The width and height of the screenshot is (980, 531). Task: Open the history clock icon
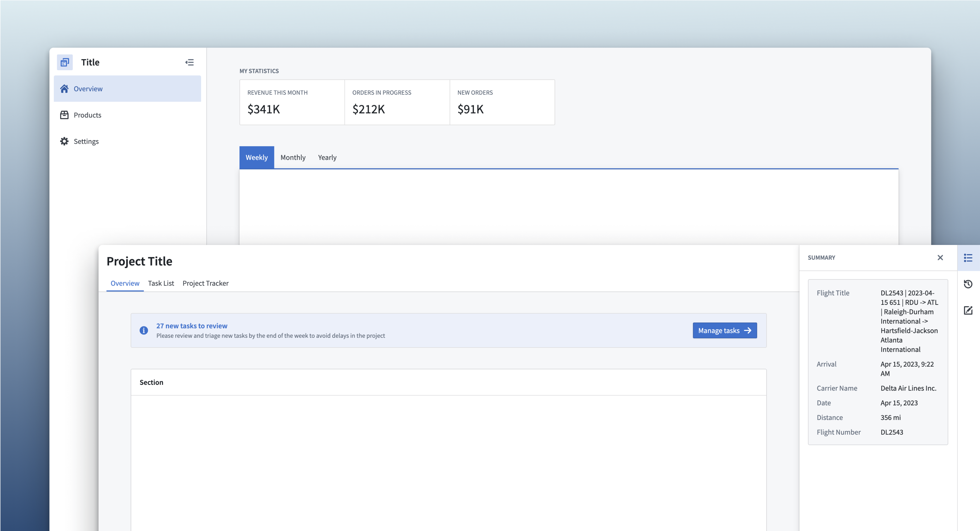[968, 284]
